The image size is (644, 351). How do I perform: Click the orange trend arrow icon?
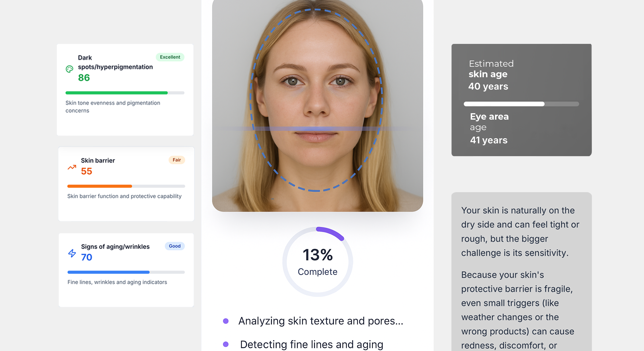[x=72, y=167]
